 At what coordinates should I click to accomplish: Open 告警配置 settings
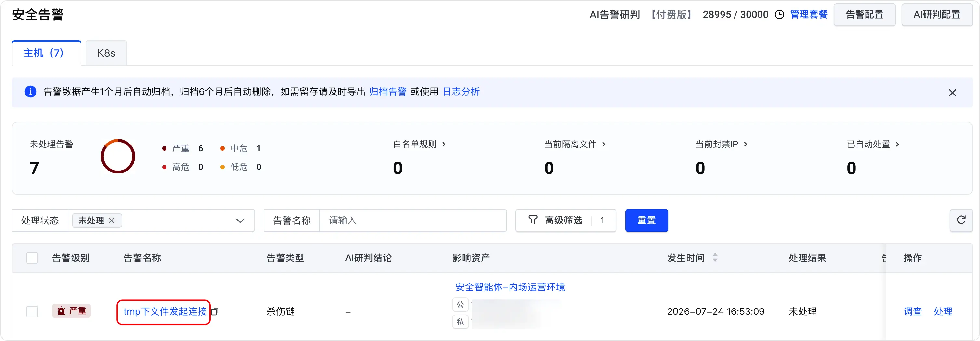pyautogui.click(x=864, y=14)
